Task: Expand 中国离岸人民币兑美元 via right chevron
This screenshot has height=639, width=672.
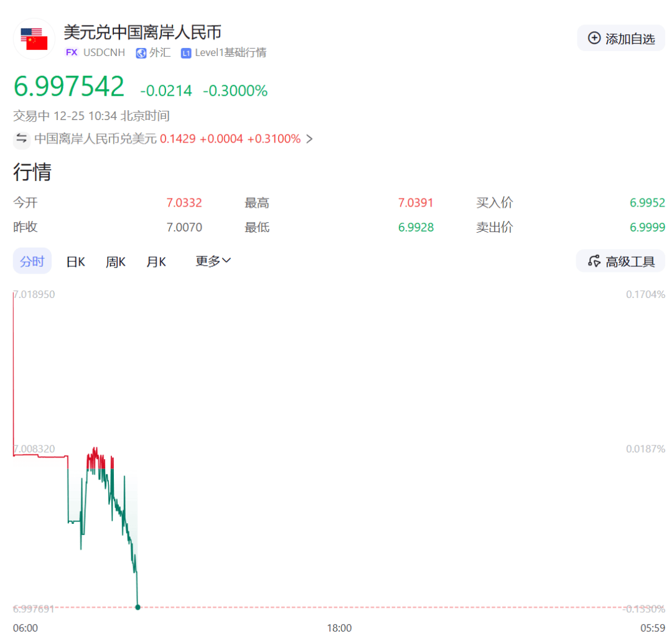Action: 309,139
